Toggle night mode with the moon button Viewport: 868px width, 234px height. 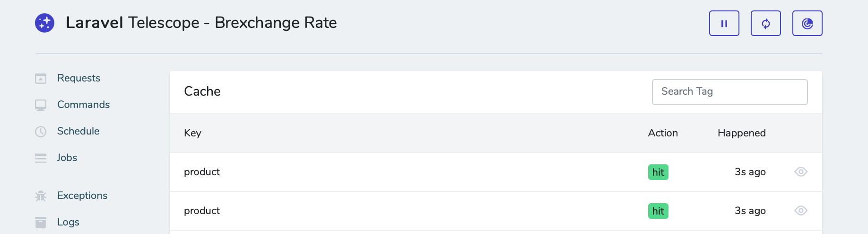coord(807,23)
